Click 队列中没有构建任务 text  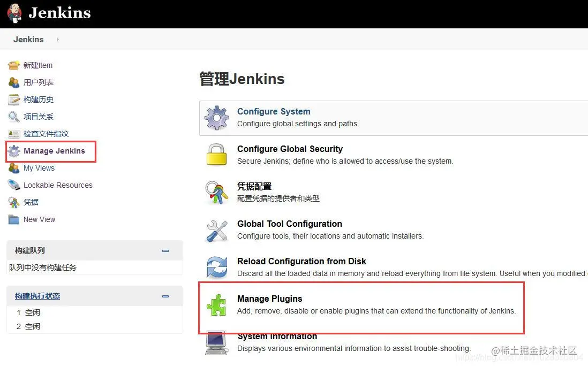43,267
